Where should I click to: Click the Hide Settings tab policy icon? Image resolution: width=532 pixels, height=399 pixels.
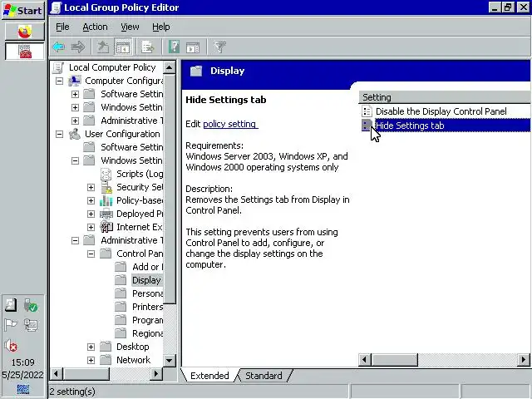click(x=367, y=126)
